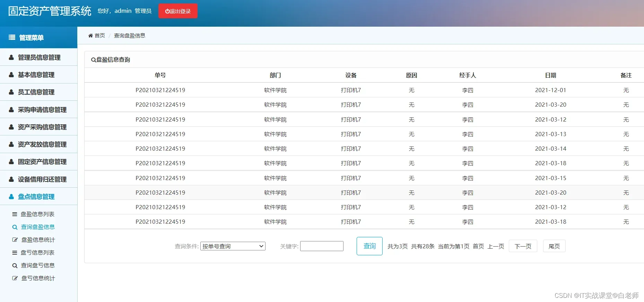Open 固定资产信息管理 menu
Image resolution: width=644 pixels, height=302 pixels.
point(38,162)
